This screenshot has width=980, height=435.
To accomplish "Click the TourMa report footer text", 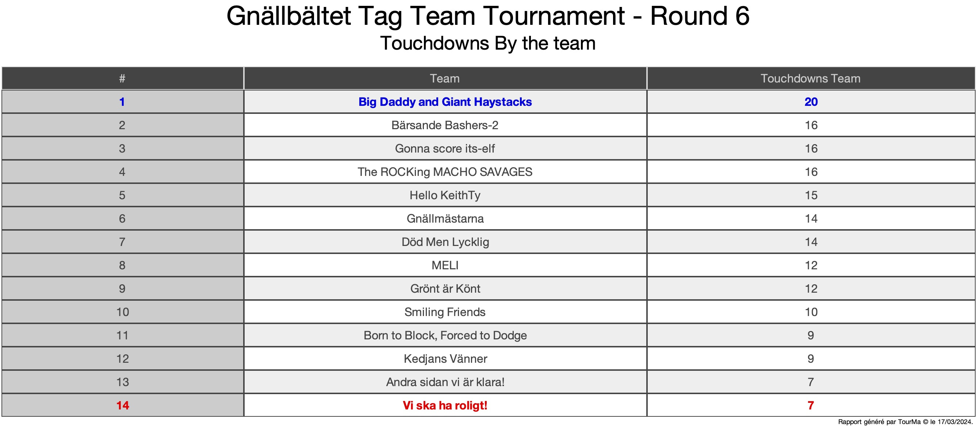I will pos(905,422).
